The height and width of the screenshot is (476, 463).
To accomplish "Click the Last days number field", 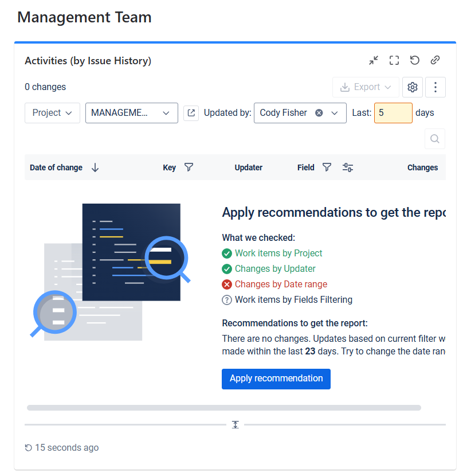I will (393, 113).
